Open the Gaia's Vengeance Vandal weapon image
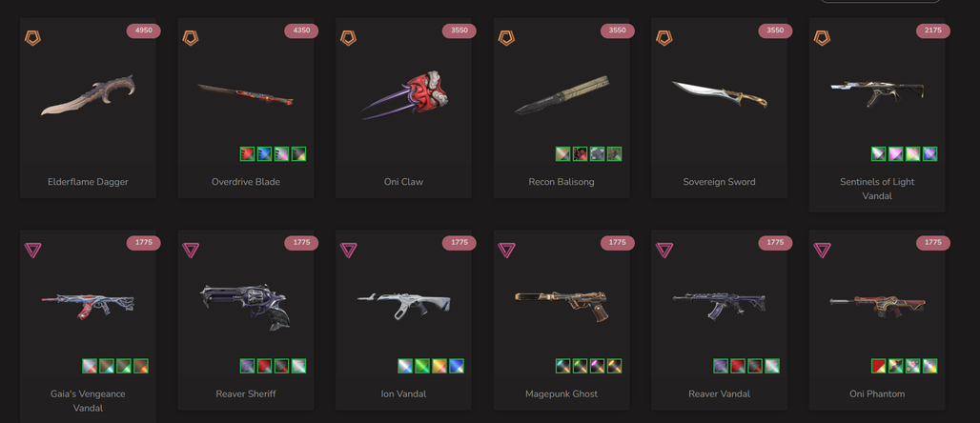Viewport: 980px width, 423px height. pyautogui.click(x=88, y=305)
